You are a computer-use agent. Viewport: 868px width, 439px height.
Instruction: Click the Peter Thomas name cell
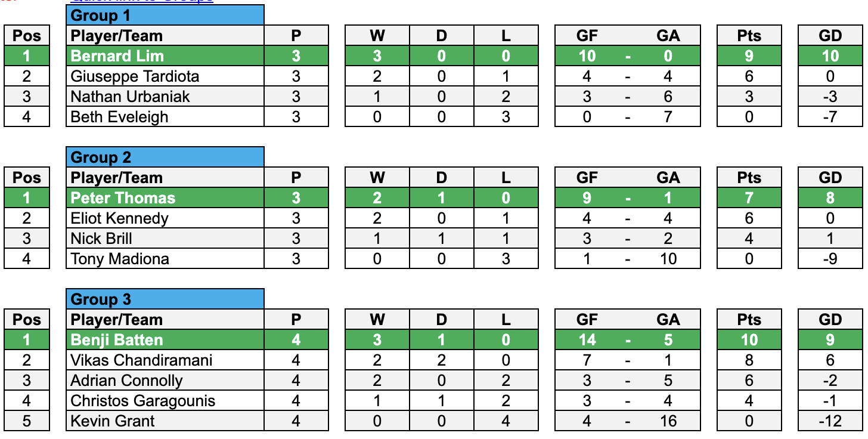click(x=165, y=198)
